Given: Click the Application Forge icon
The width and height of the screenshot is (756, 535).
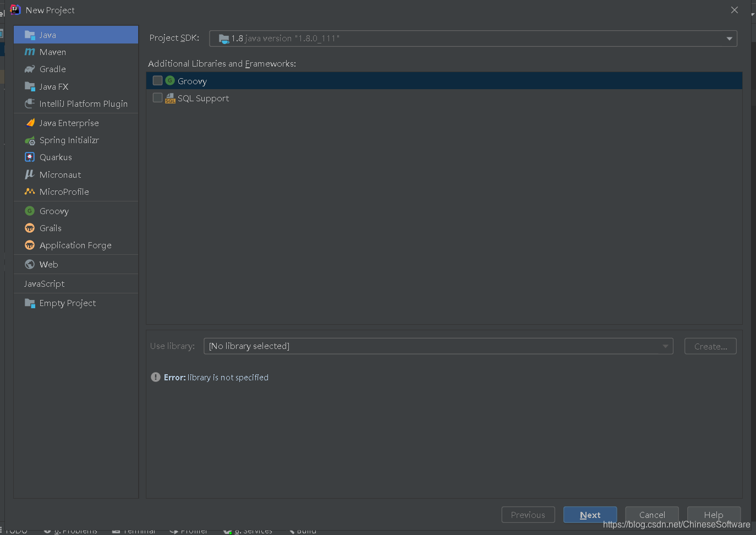Looking at the screenshot, I should [x=30, y=245].
